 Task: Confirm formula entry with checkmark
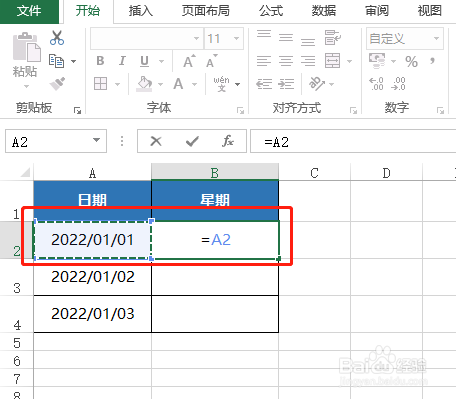192,141
